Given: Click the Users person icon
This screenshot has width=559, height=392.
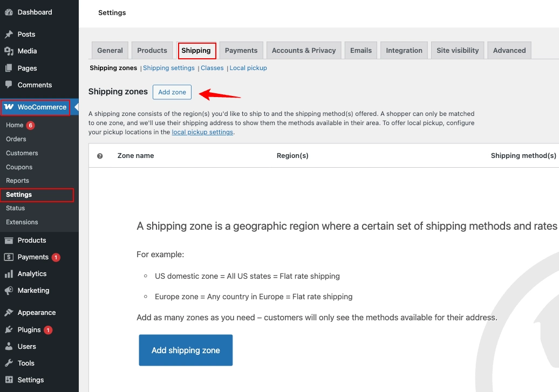Looking at the screenshot, I should [x=9, y=346].
